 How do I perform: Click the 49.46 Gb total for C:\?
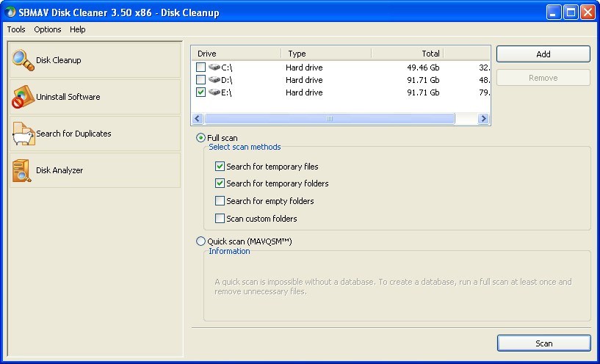click(x=423, y=68)
